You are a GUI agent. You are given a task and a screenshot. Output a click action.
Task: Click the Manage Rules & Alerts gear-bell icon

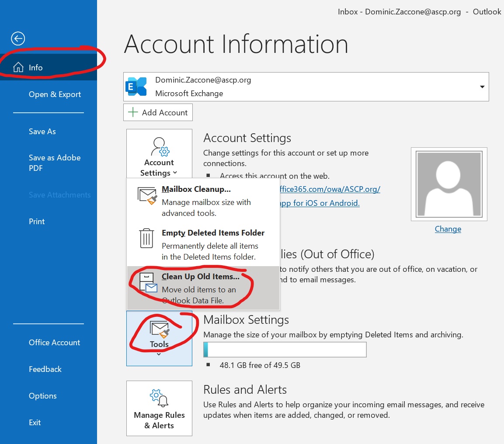[159, 398]
